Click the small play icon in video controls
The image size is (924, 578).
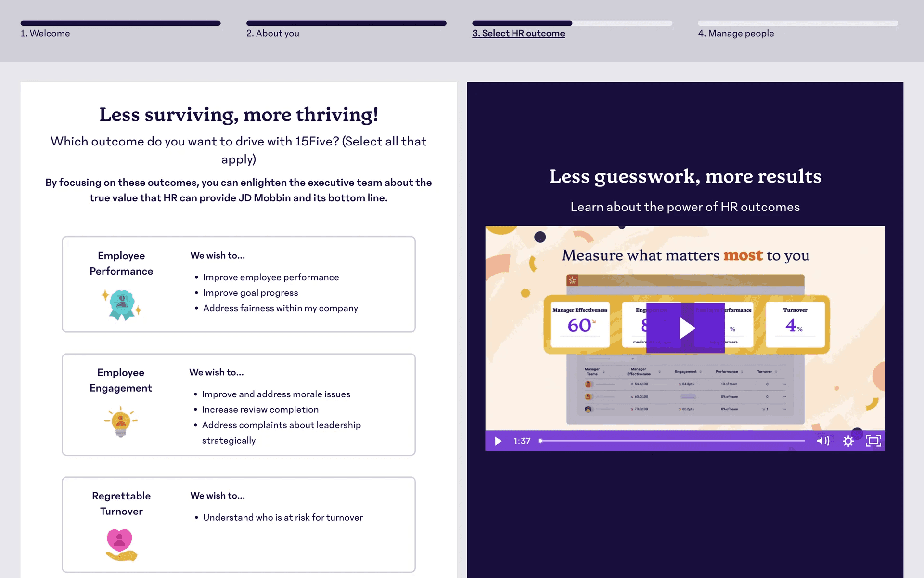(498, 441)
